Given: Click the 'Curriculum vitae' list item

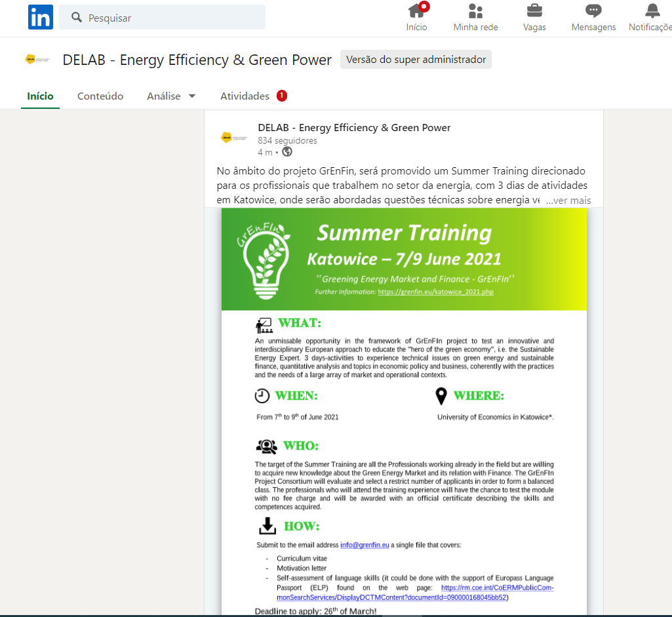Looking at the screenshot, I should click(x=302, y=558).
